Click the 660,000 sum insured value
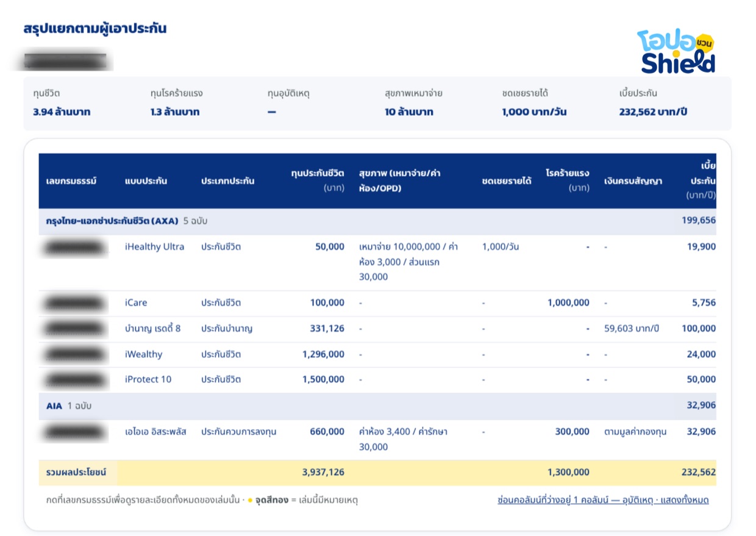This screenshot has height=536, width=756. point(327,432)
